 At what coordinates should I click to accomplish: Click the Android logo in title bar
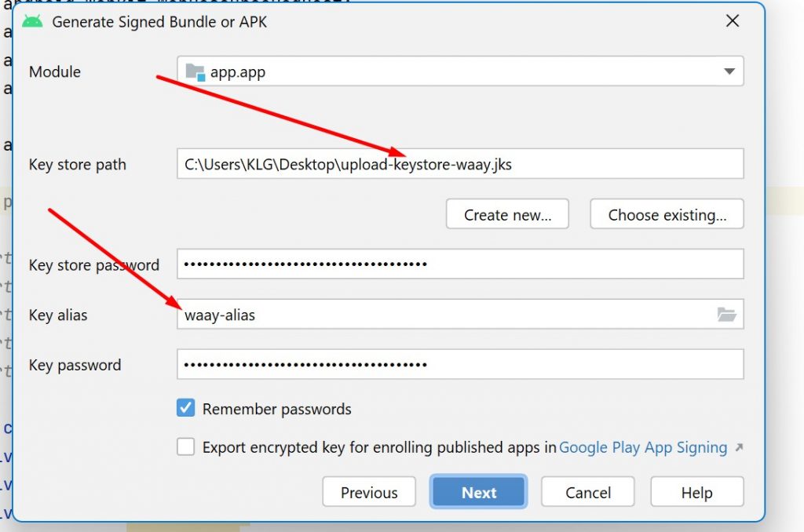33,22
